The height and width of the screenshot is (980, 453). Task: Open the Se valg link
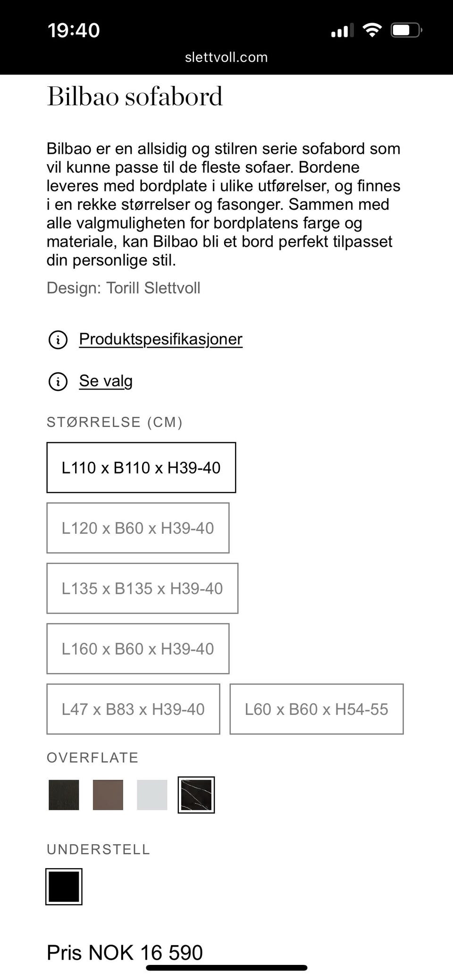coord(106,381)
